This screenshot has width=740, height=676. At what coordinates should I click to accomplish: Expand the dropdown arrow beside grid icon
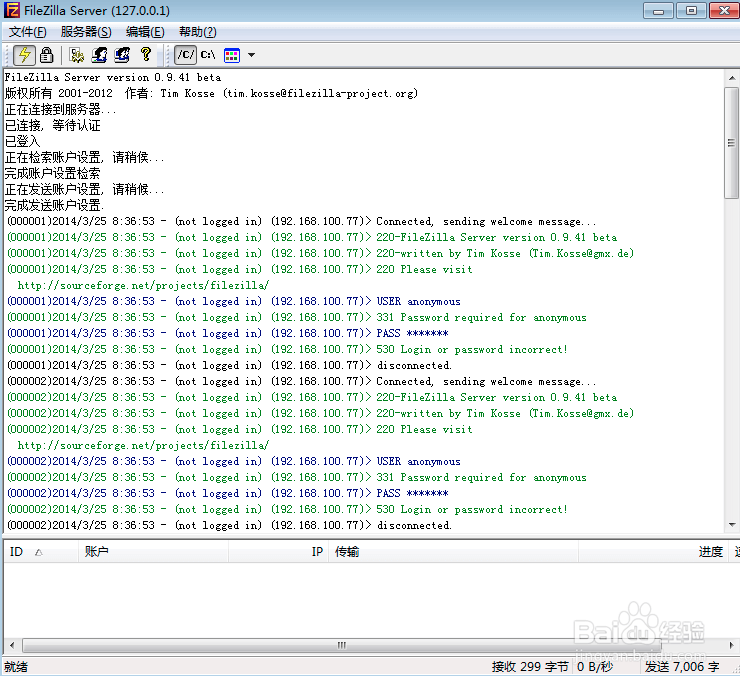pos(252,55)
